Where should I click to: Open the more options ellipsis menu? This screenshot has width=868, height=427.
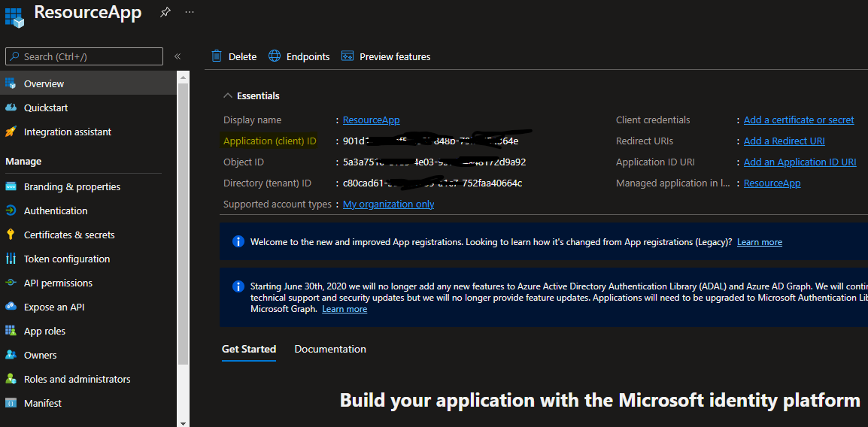click(190, 12)
